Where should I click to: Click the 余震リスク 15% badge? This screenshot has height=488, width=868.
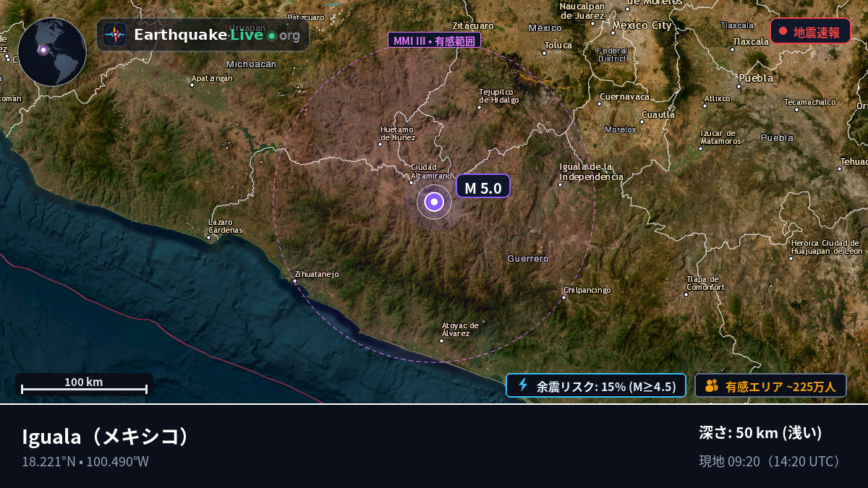coord(596,385)
